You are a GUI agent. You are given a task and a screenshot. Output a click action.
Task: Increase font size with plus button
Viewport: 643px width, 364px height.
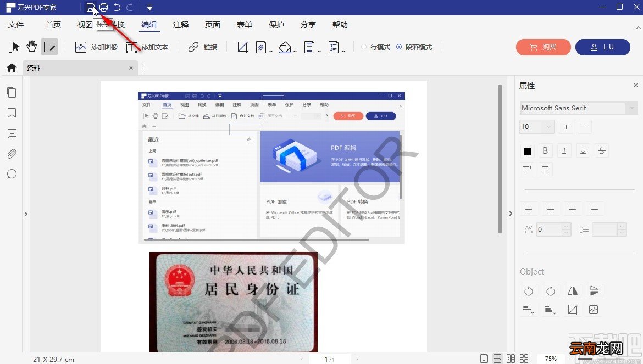[x=566, y=127]
